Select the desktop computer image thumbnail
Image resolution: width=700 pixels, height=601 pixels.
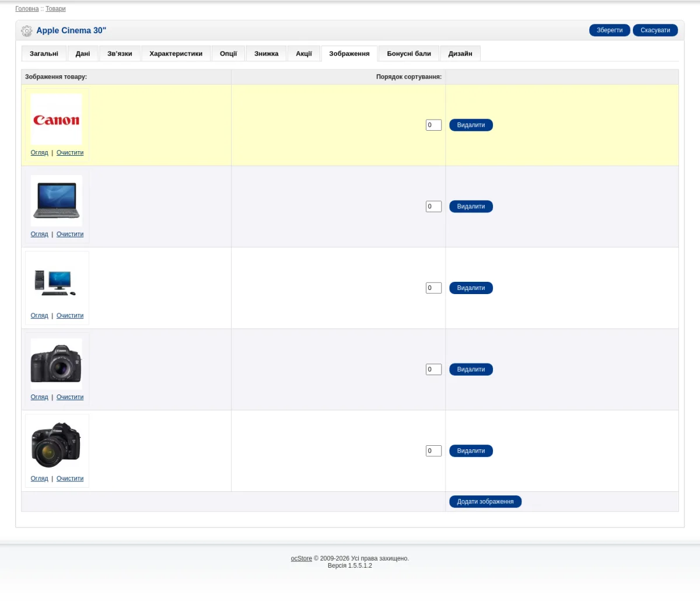(x=57, y=282)
